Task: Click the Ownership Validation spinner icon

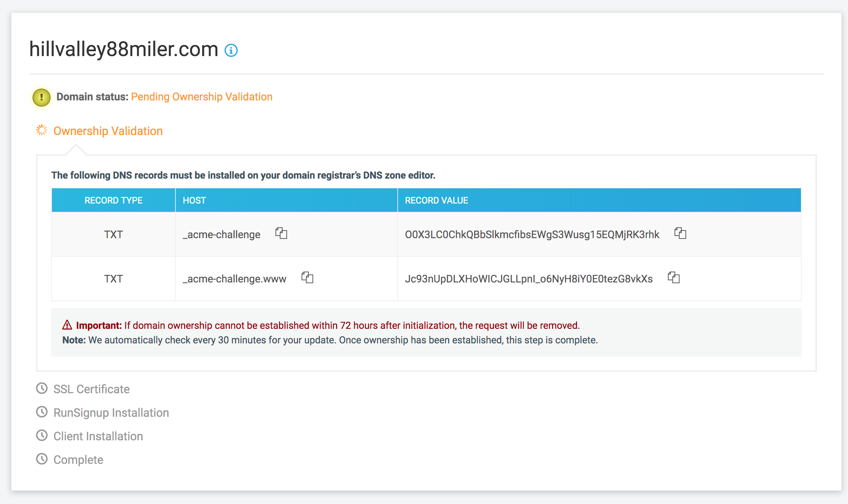Action: tap(42, 130)
